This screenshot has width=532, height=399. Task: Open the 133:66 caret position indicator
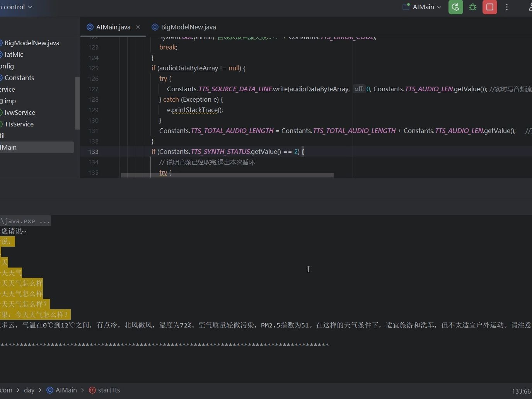[x=521, y=391]
